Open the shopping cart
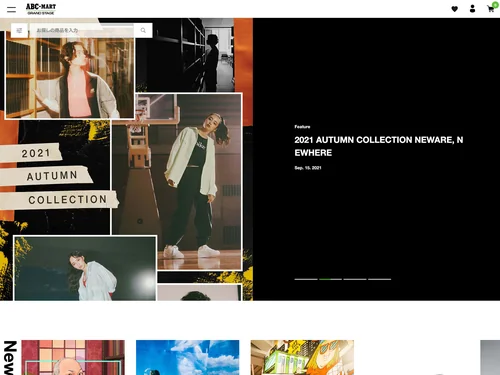 [491, 8]
